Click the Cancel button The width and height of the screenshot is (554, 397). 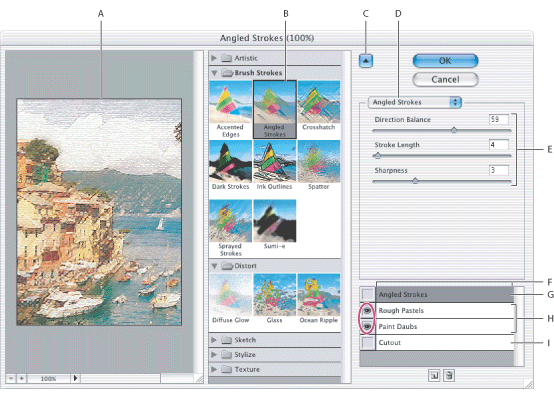445,79
